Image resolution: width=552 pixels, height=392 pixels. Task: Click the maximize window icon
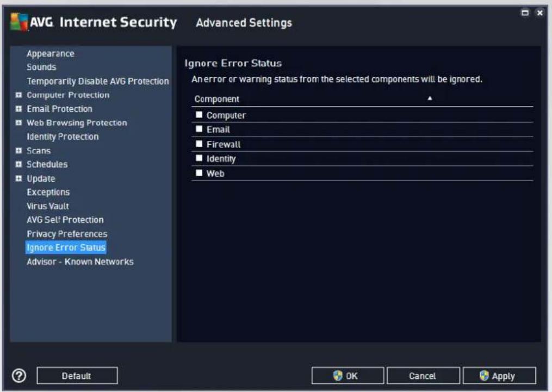click(525, 13)
